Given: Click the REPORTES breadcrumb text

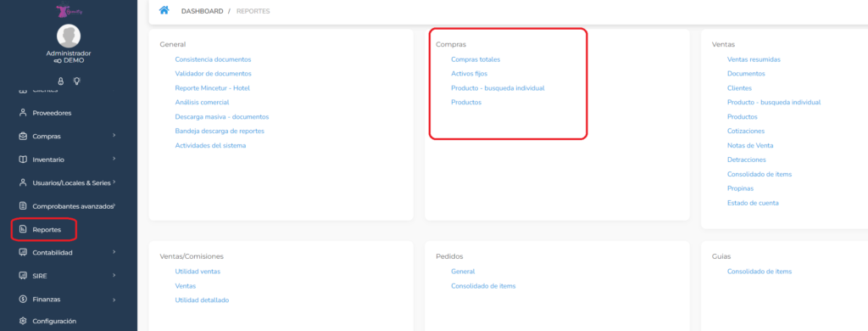Looking at the screenshot, I should (253, 11).
